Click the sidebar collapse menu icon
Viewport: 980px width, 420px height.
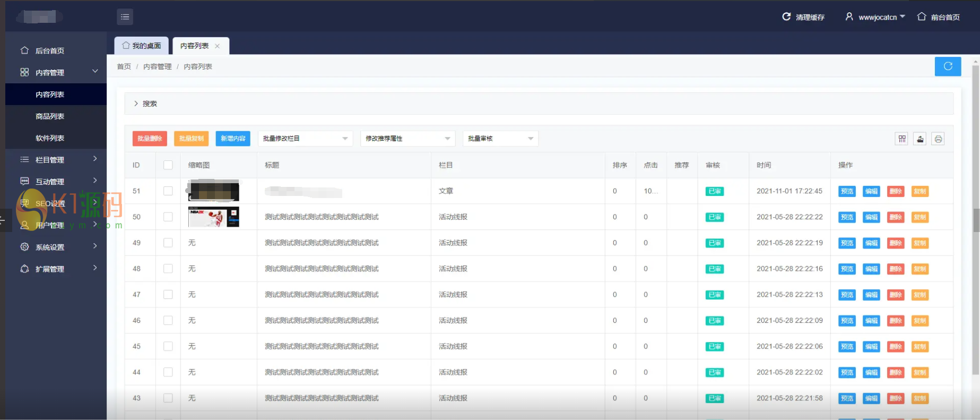point(125,17)
